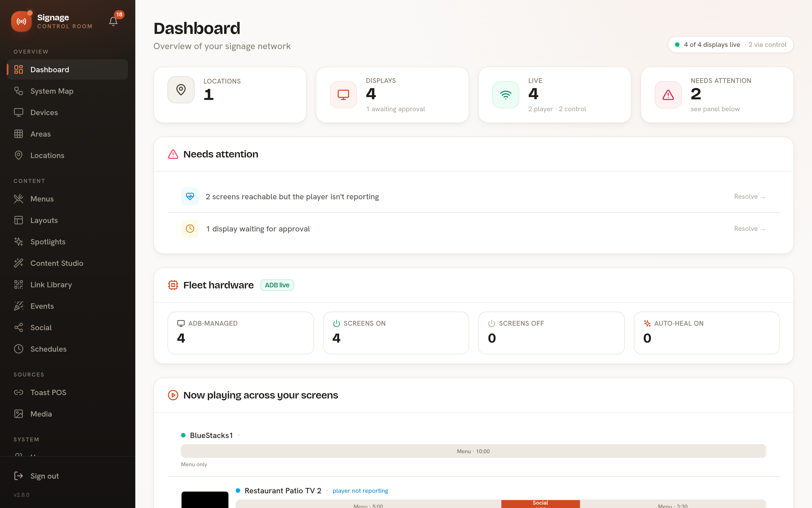Click the Areas grid icon in sidebar
Screen dimensions: 812x508
coord(18,134)
